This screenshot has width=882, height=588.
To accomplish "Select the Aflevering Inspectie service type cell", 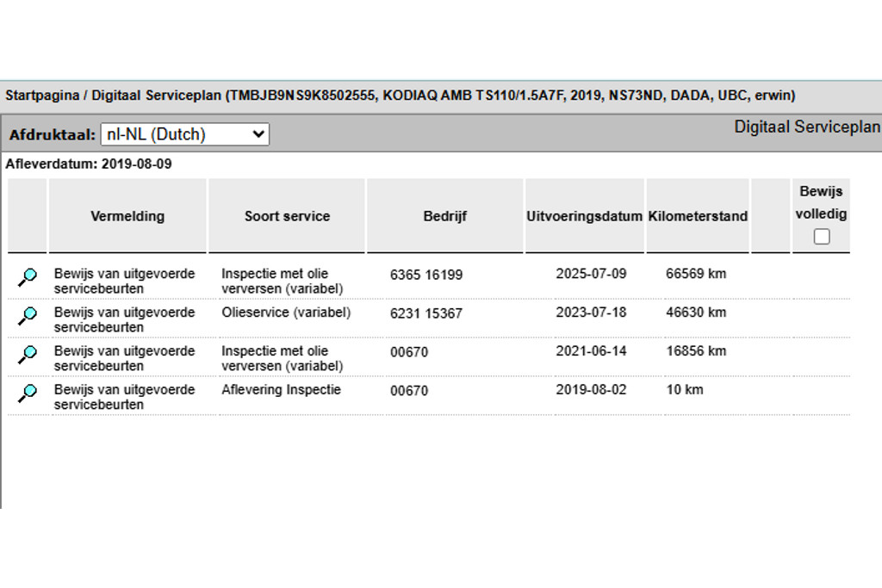I will coord(281,390).
